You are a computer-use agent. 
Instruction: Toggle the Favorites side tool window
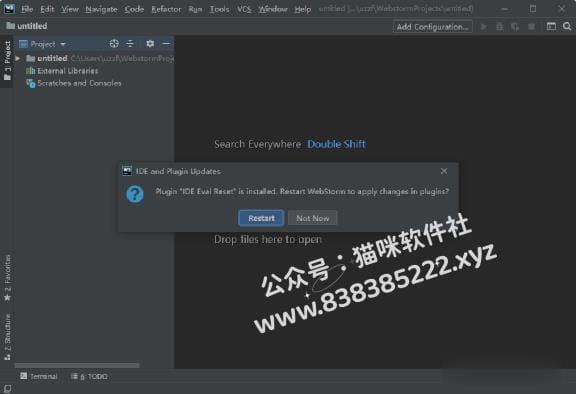[x=7, y=278]
